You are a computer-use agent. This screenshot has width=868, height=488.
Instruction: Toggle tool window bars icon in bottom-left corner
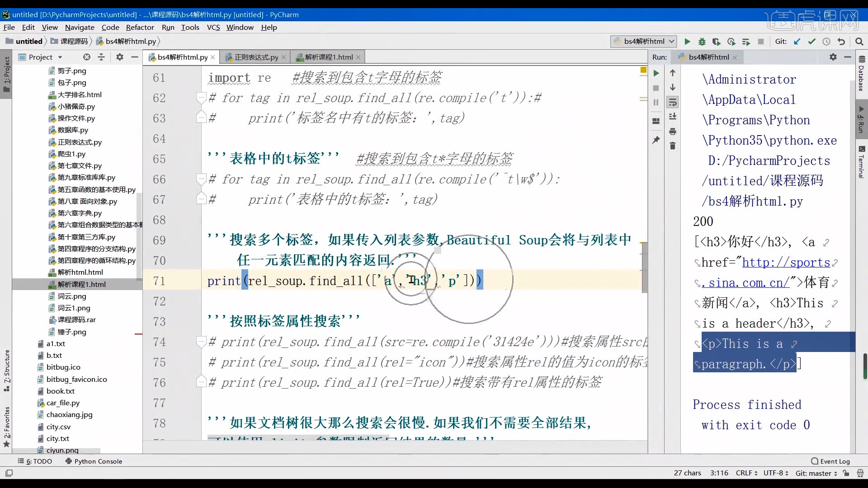[x=9, y=473]
